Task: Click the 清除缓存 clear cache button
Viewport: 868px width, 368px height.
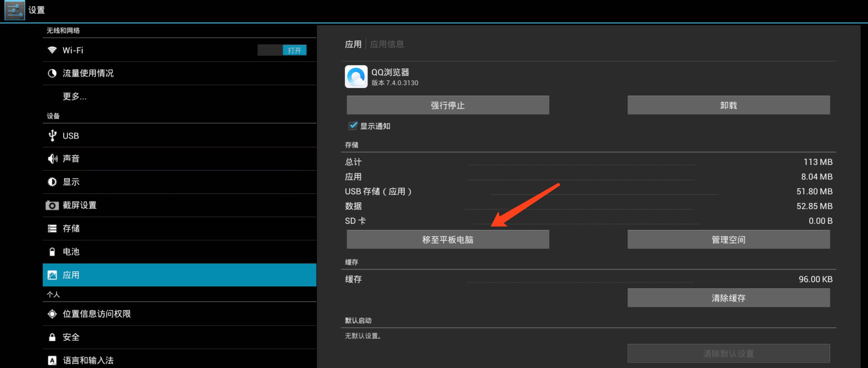Action: tap(729, 298)
